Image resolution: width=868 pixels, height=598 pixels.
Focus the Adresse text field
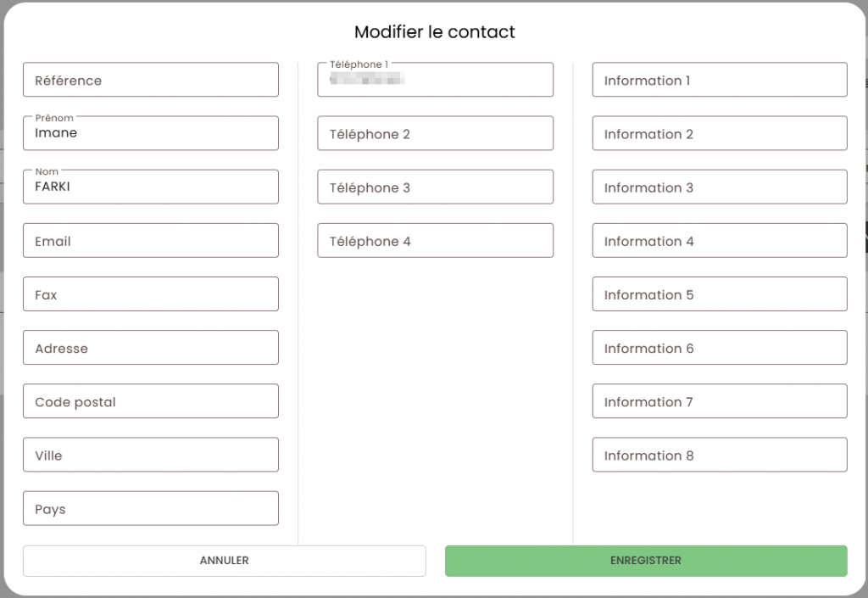[x=151, y=348]
